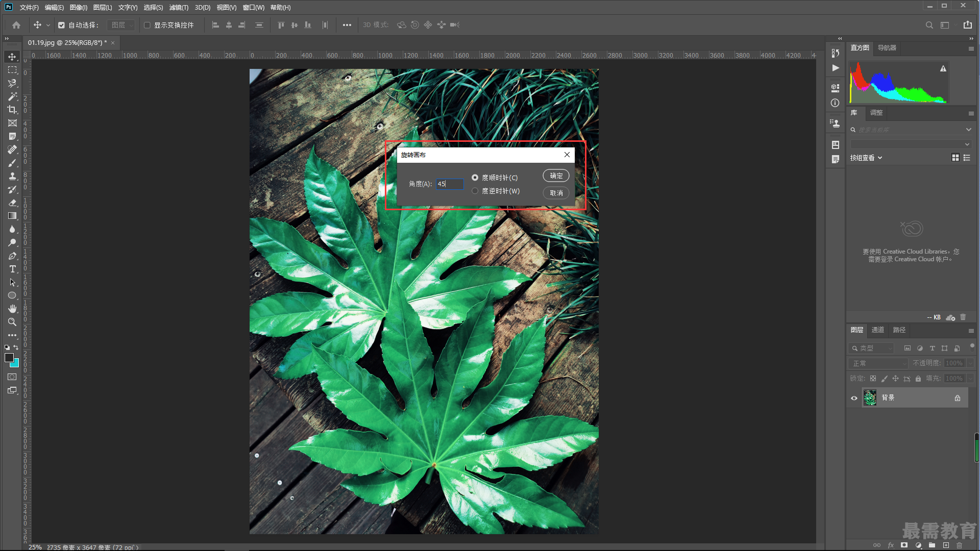
Task: Select the Spot Healing Brush tool
Action: click(x=12, y=149)
